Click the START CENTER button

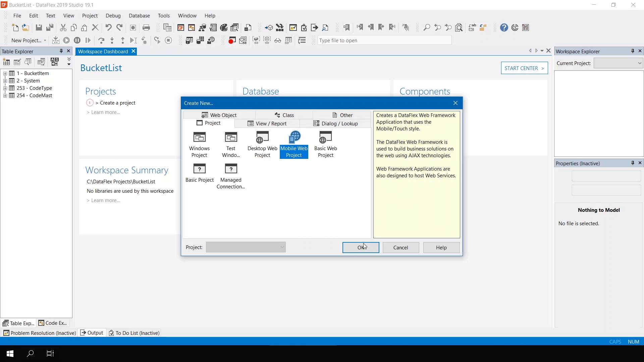[x=524, y=68]
